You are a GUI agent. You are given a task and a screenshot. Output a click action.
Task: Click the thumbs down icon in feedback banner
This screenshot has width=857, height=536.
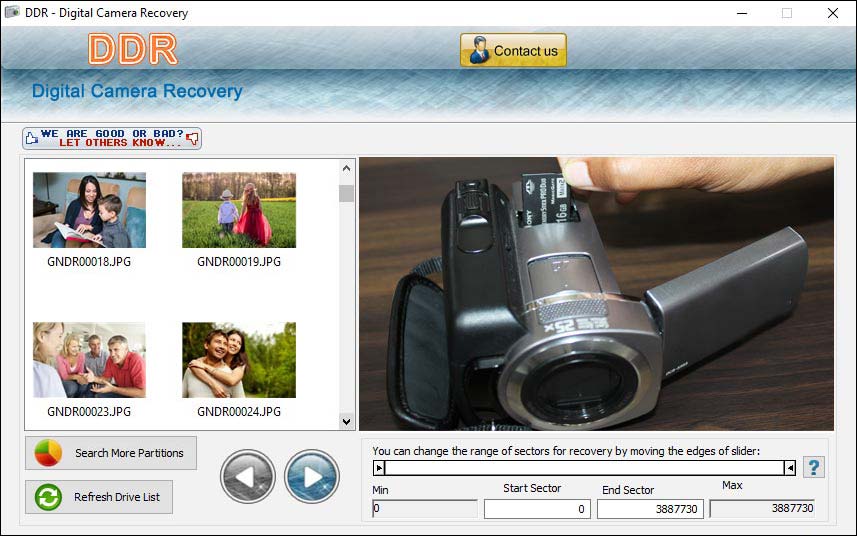192,138
